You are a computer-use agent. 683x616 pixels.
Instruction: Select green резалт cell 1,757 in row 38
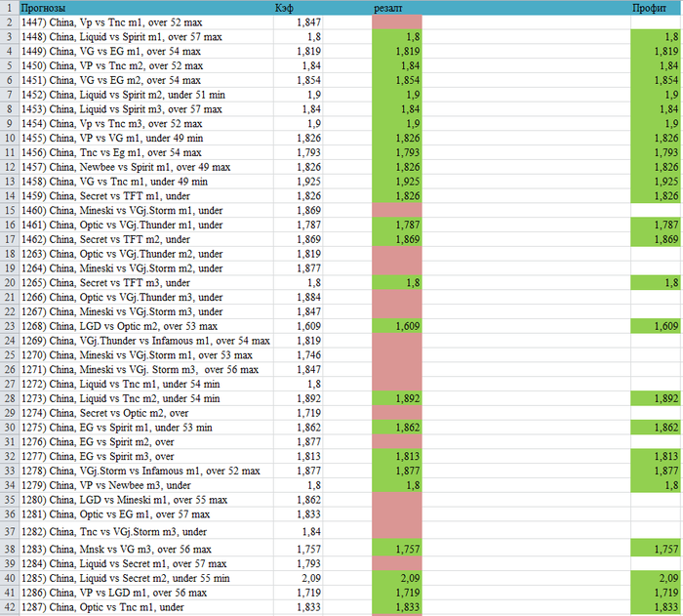click(397, 549)
